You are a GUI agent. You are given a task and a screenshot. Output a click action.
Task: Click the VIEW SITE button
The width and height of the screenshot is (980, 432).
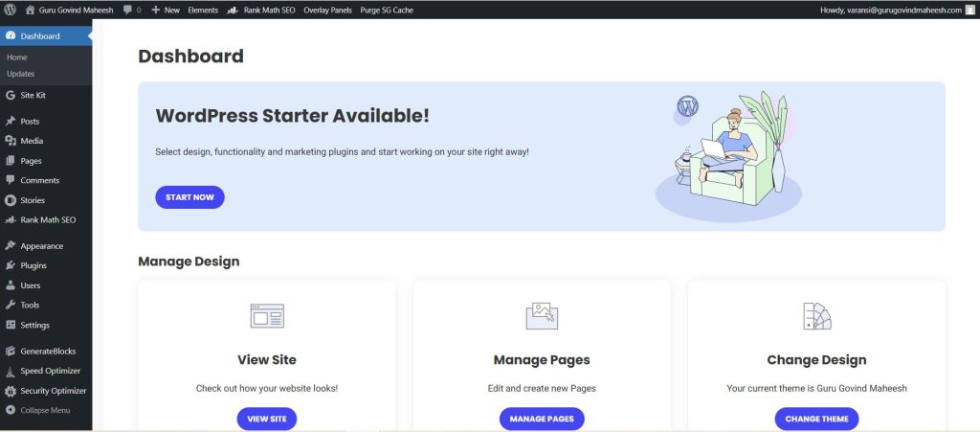tap(267, 419)
